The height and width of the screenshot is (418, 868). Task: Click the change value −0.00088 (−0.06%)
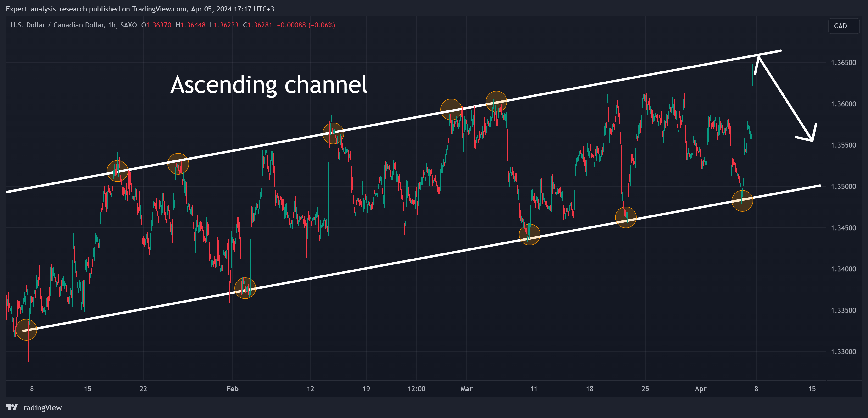(306, 25)
